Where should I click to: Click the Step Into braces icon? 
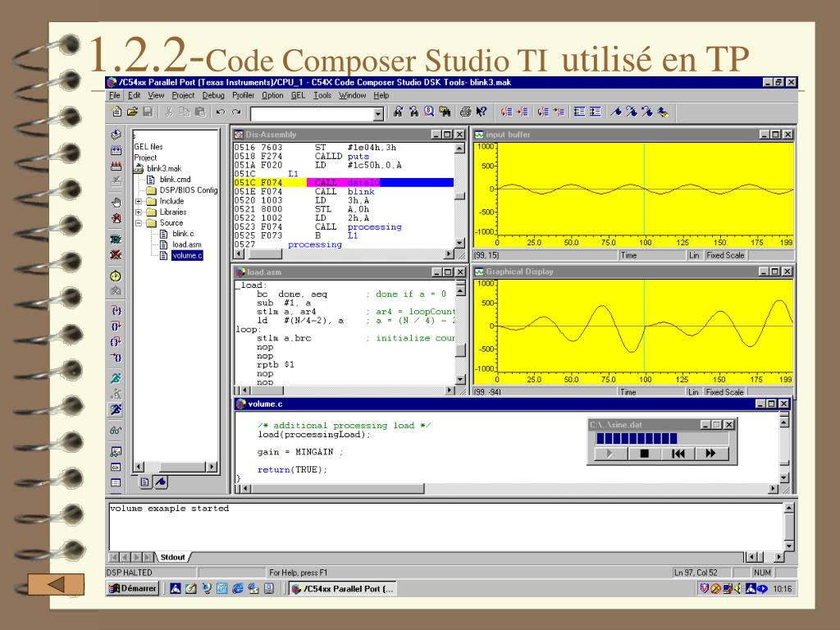click(116, 311)
